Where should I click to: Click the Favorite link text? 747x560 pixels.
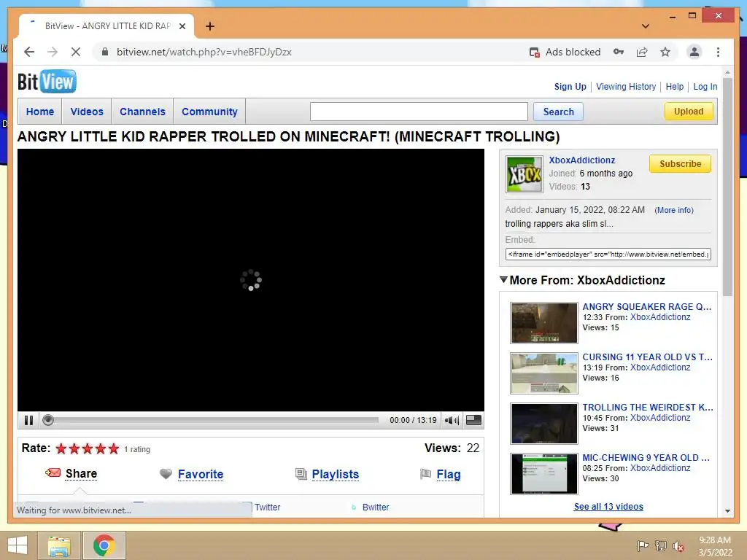201,474
